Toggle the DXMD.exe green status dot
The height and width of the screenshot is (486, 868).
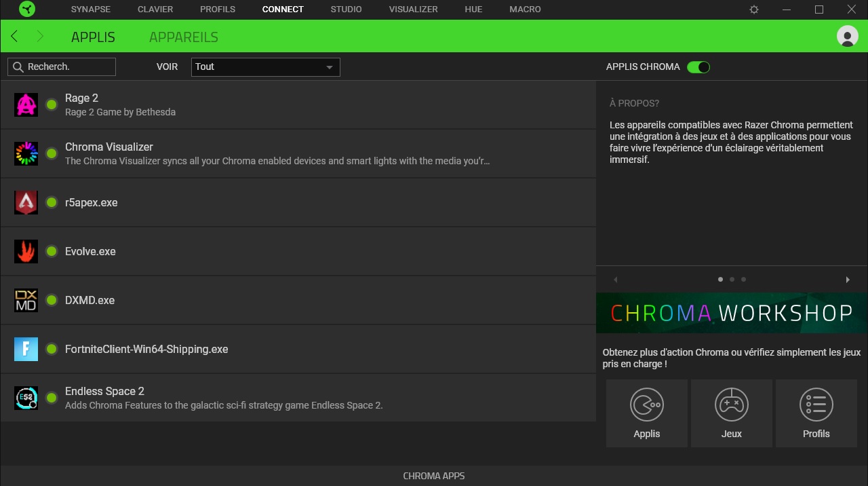click(x=51, y=300)
